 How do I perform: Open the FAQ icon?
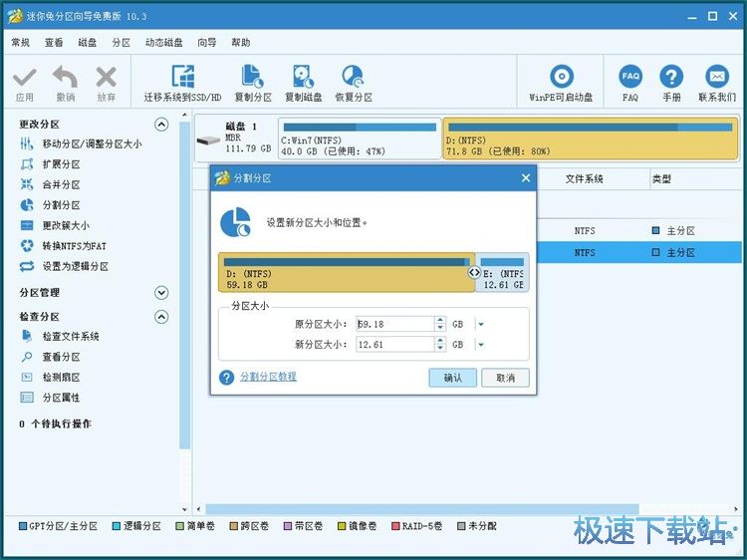pyautogui.click(x=630, y=77)
